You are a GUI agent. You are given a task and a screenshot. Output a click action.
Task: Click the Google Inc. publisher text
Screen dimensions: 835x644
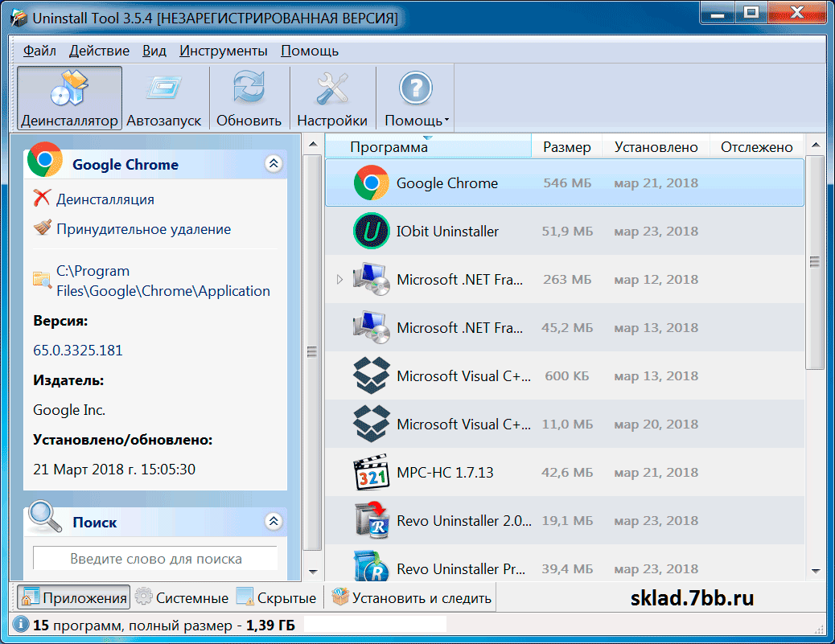[x=69, y=410]
